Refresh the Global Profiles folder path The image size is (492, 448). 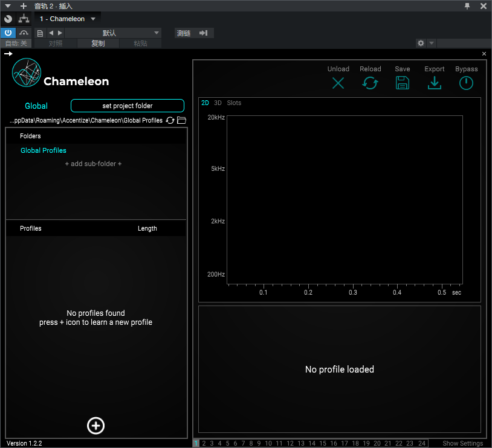170,120
